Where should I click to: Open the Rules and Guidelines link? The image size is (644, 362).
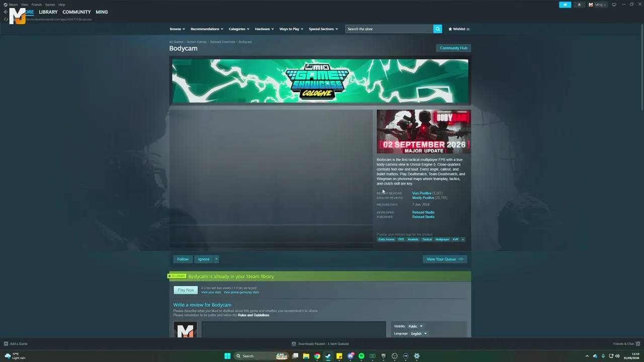(254, 315)
